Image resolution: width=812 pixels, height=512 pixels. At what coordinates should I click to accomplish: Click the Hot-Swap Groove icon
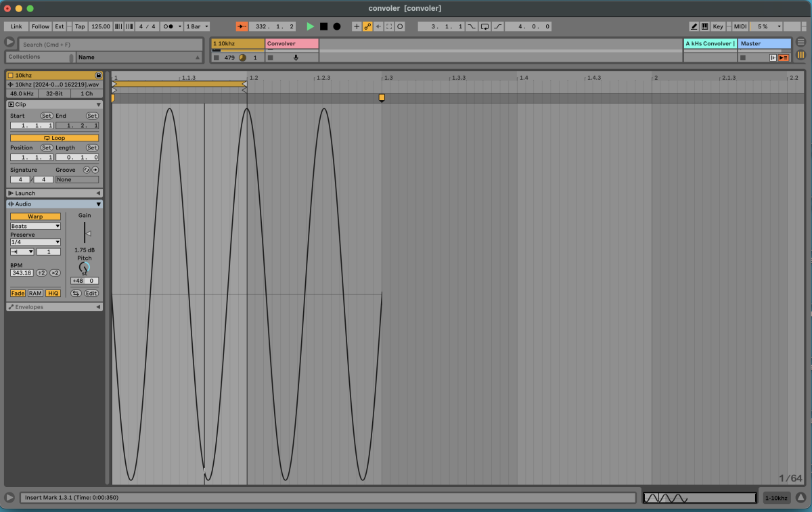[86, 170]
